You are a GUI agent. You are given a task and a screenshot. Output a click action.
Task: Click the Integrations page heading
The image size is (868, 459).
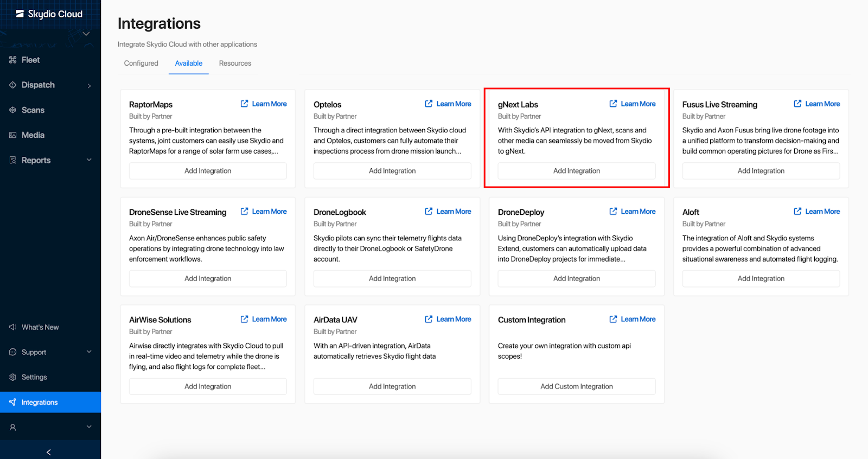159,23
